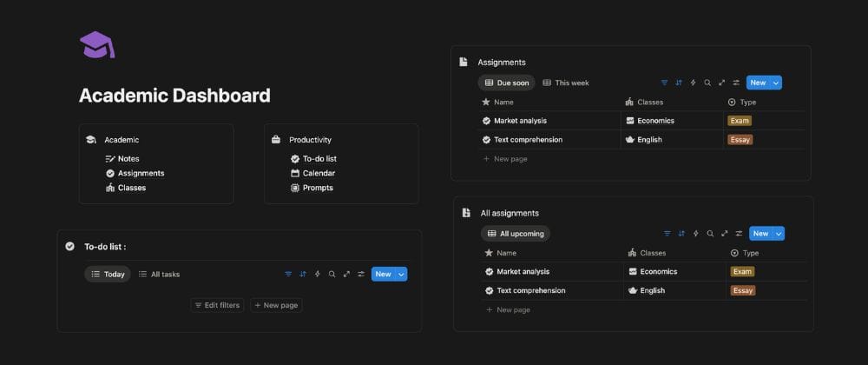
Task: Click automations lightning icon in Assignments toolbar
Action: [x=693, y=83]
